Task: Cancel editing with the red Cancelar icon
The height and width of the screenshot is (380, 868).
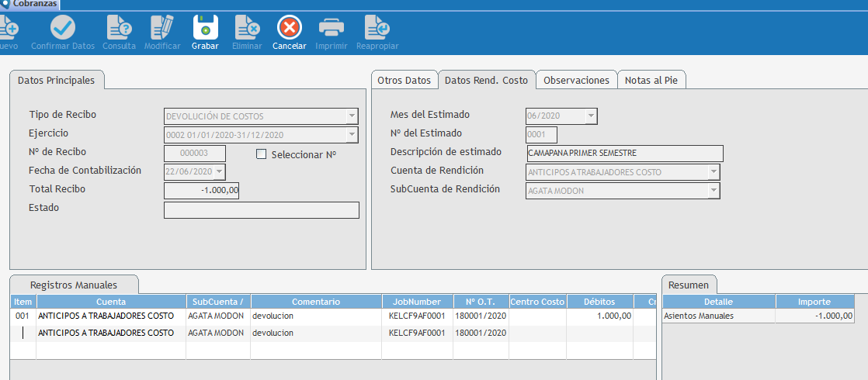Action: (x=289, y=28)
